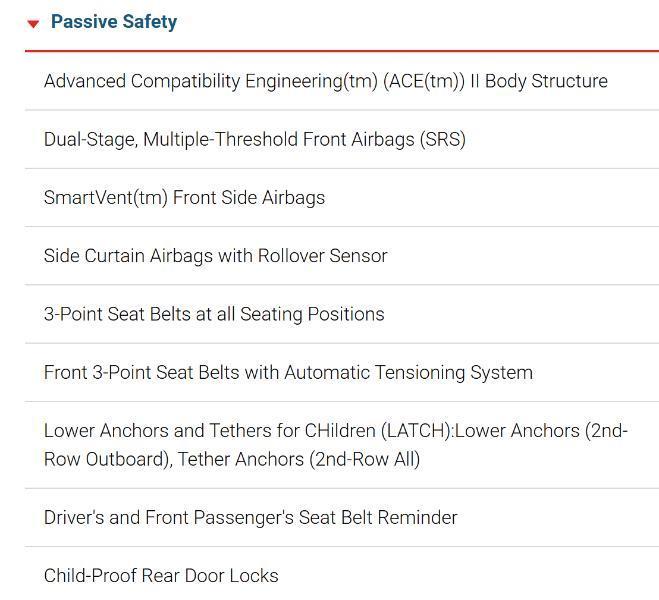Image resolution: width=659 pixels, height=600 pixels.
Task: Choose the Side Curtain Airbags row
Action: [215, 255]
